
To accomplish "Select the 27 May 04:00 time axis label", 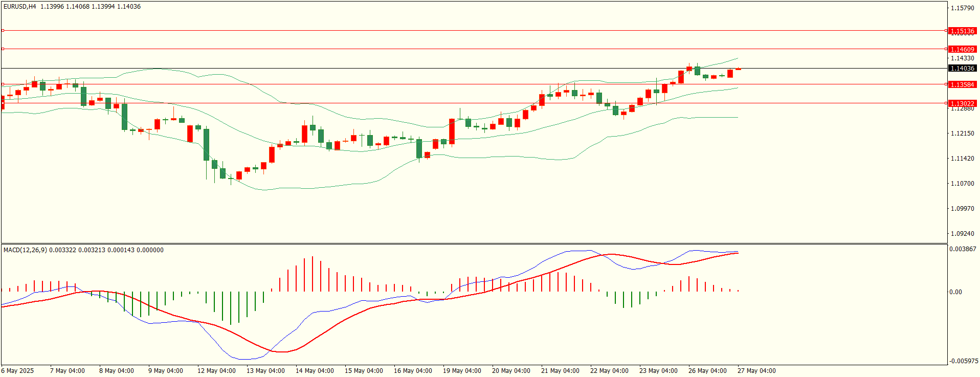I will [756, 371].
